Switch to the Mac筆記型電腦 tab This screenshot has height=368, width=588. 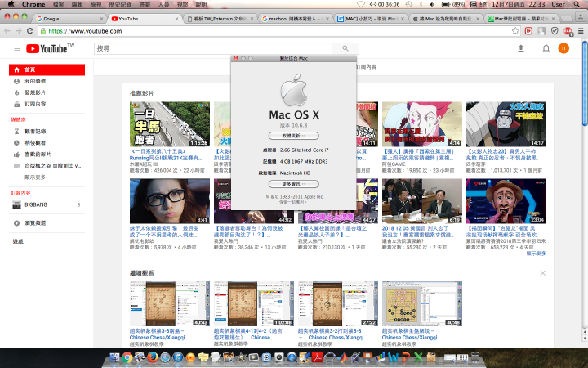(x=522, y=18)
